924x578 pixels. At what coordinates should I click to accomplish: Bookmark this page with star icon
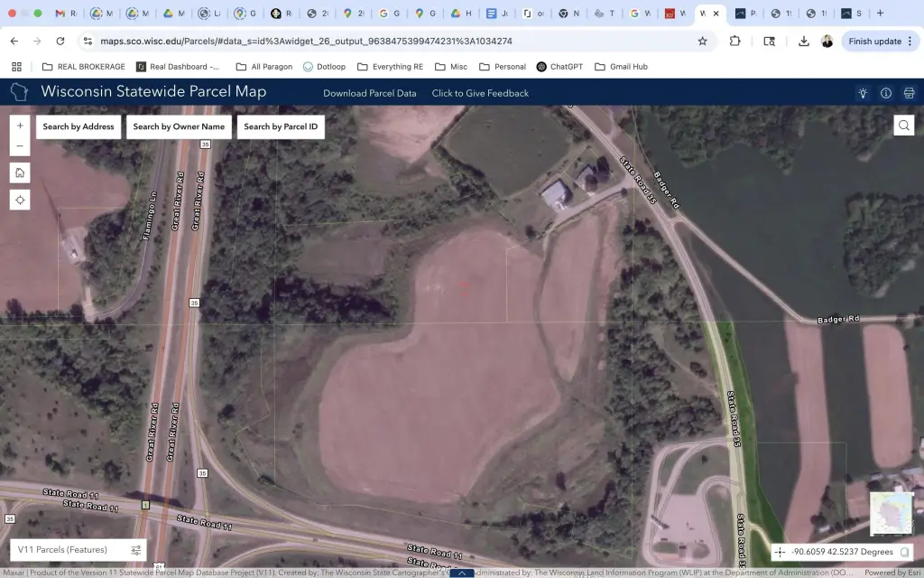(x=702, y=41)
